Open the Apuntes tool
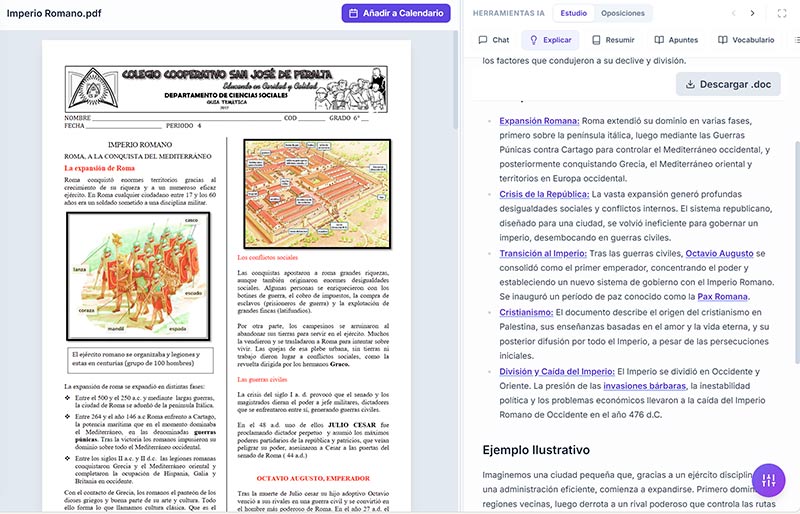 (676, 40)
